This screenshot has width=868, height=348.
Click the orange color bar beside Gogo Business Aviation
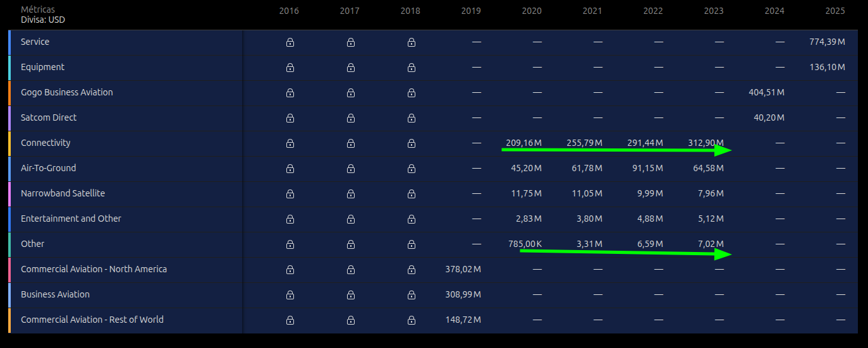[x=9, y=93]
